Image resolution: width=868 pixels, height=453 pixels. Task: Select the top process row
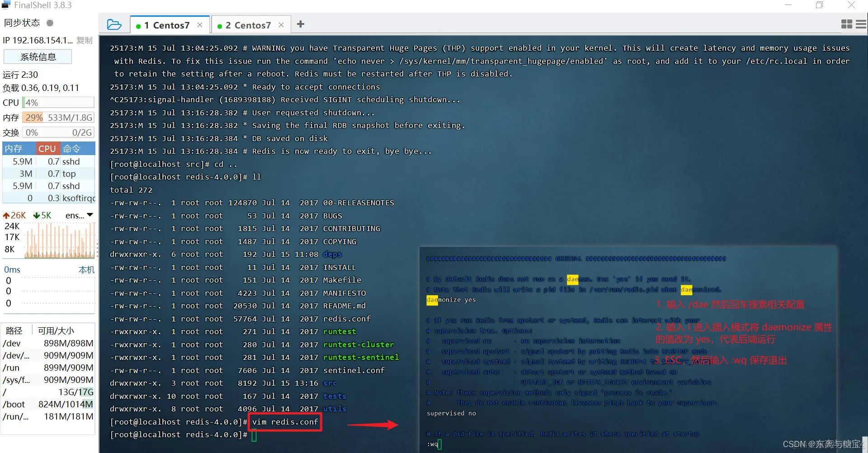tap(49, 174)
